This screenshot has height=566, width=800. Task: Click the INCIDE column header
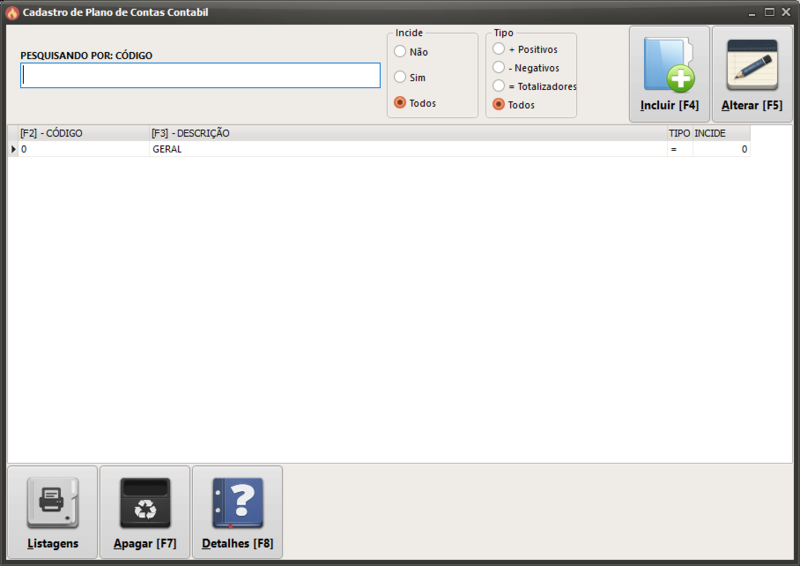click(x=721, y=133)
